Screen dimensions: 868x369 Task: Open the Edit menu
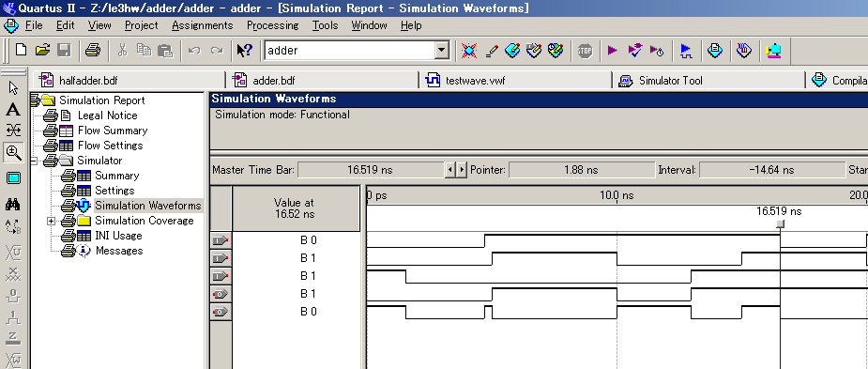tap(66, 25)
